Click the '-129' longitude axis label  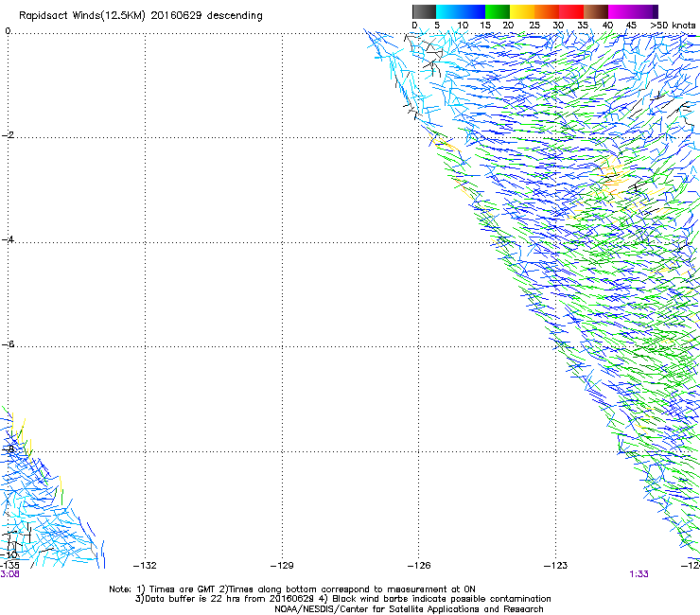pyautogui.click(x=282, y=566)
